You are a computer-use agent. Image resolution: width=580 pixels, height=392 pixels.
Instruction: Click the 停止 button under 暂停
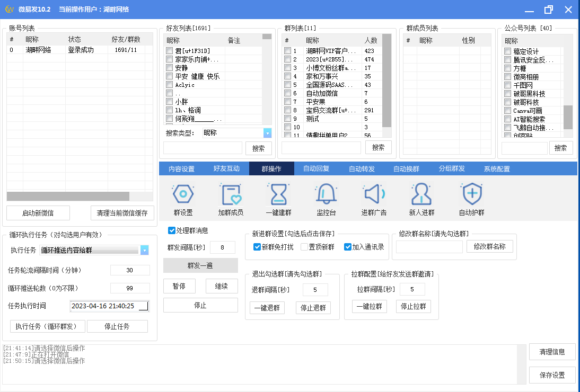[200, 305]
